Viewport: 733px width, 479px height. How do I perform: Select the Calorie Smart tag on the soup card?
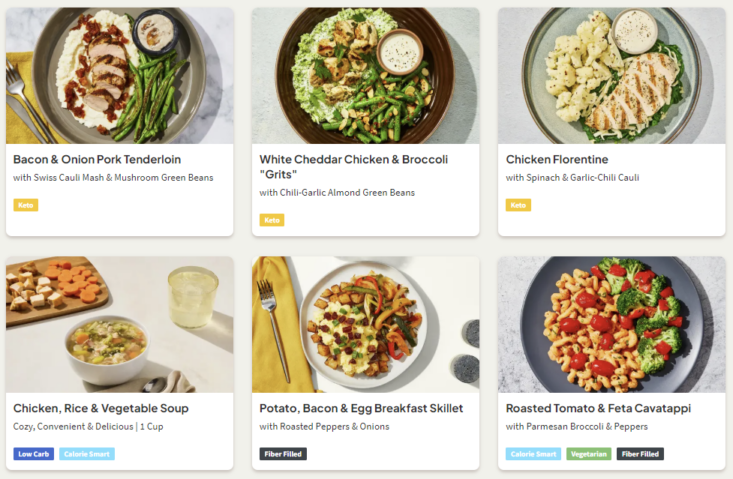(x=87, y=454)
